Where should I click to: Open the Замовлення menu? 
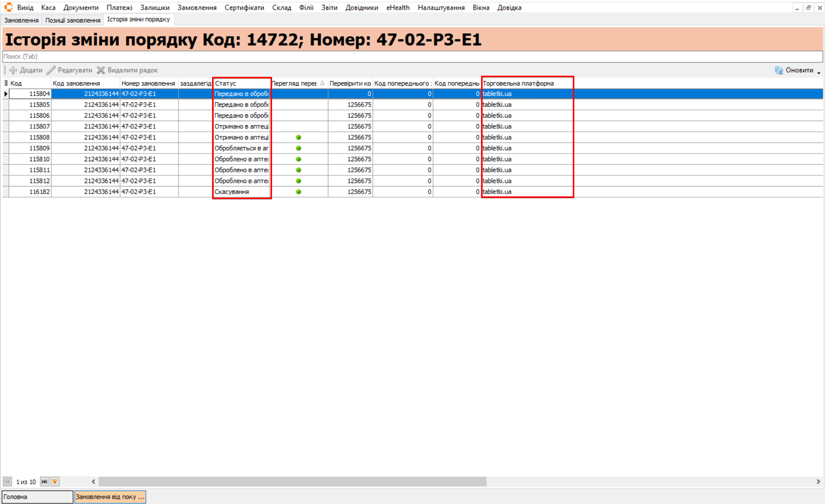(x=197, y=8)
